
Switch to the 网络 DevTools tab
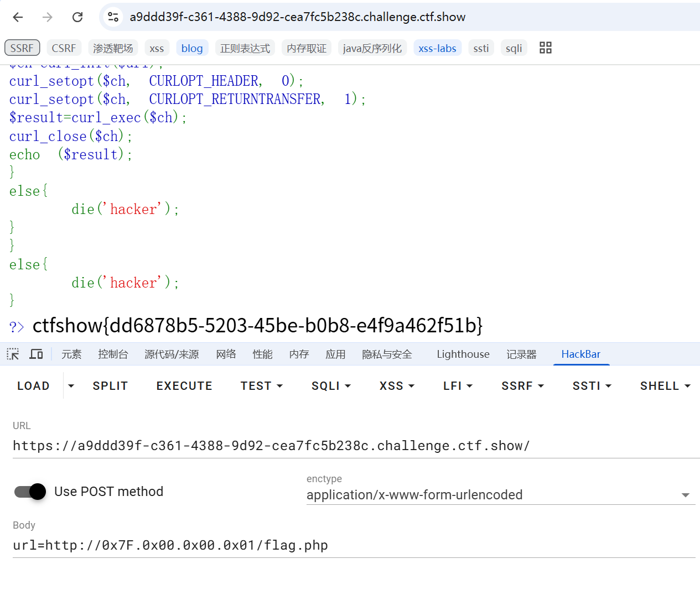(x=226, y=354)
